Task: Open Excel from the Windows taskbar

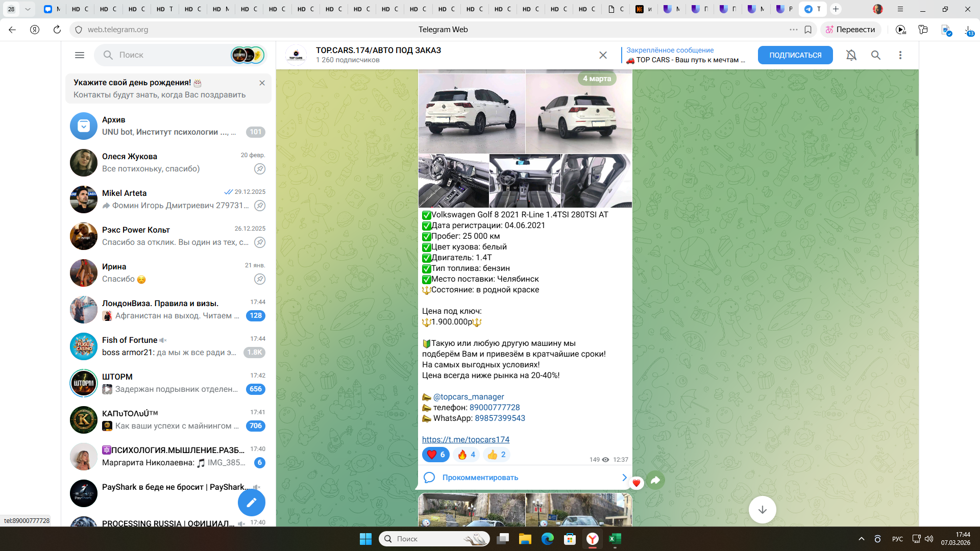Action: click(615, 539)
